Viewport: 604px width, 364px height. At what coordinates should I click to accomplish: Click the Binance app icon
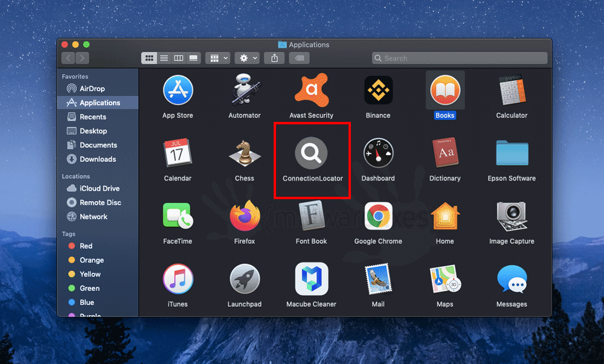pyautogui.click(x=378, y=90)
